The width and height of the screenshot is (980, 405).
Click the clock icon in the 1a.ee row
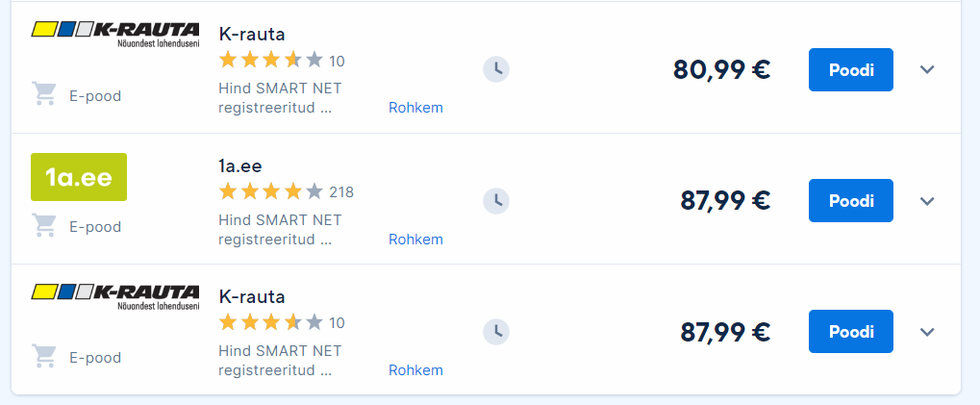coord(496,201)
